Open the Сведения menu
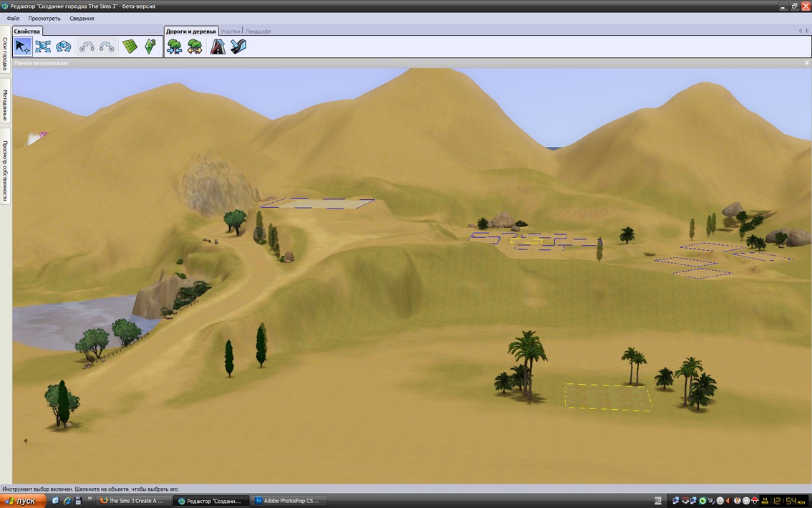Screen dimensions: 812x508 pyautogui.click(x=82, y=18)
